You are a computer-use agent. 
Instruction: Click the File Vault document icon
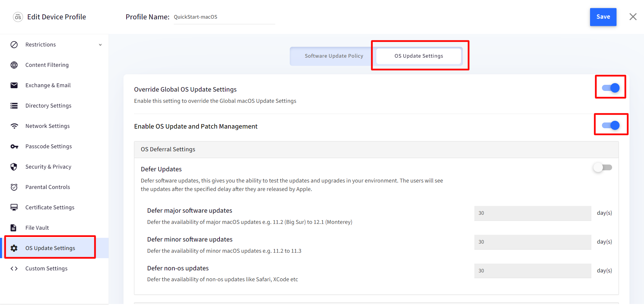click(14, 228)
